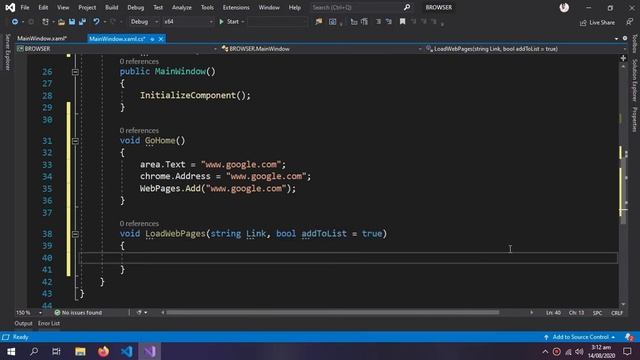Image resolution: width=640 pixels, height=360 pixels.
Task: Open Visual Studio Code from the taskbar
Action: pos(127,351)
